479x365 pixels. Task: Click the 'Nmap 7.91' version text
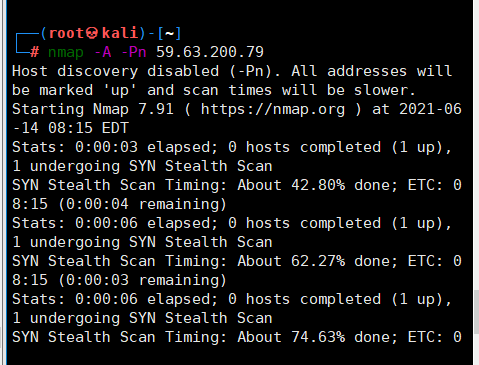pos(133,109)
